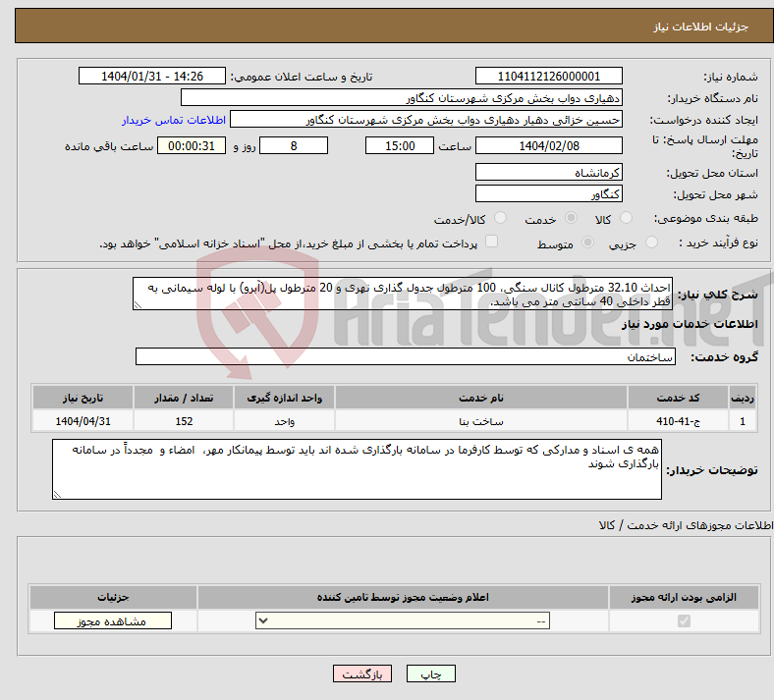Click the اعلام وضعیت مجوز header
The width and height of the screenshot is (774, 700).
coord(403,597)
